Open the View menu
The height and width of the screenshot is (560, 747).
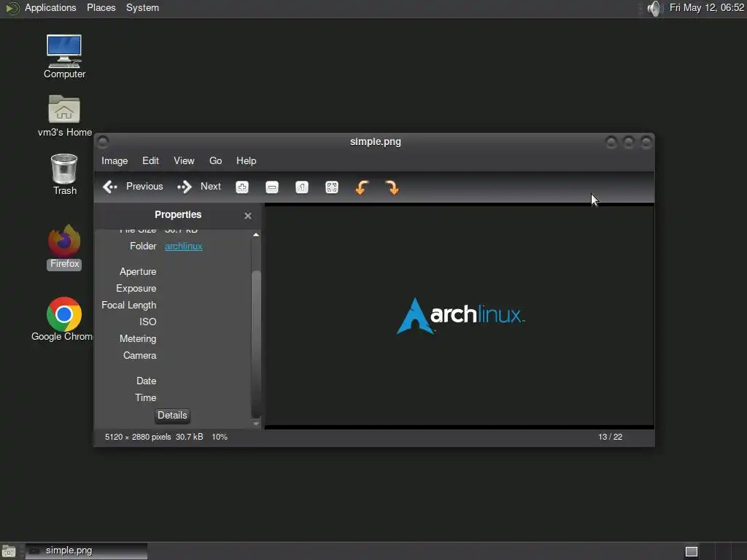click(x=184, y=161)
